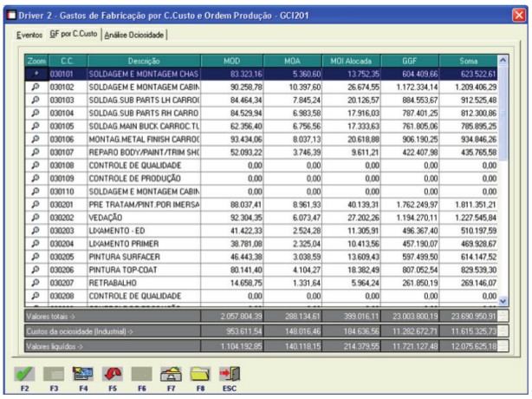
Task: Click the MOI Alocada column header
Action: pos(351,61)
